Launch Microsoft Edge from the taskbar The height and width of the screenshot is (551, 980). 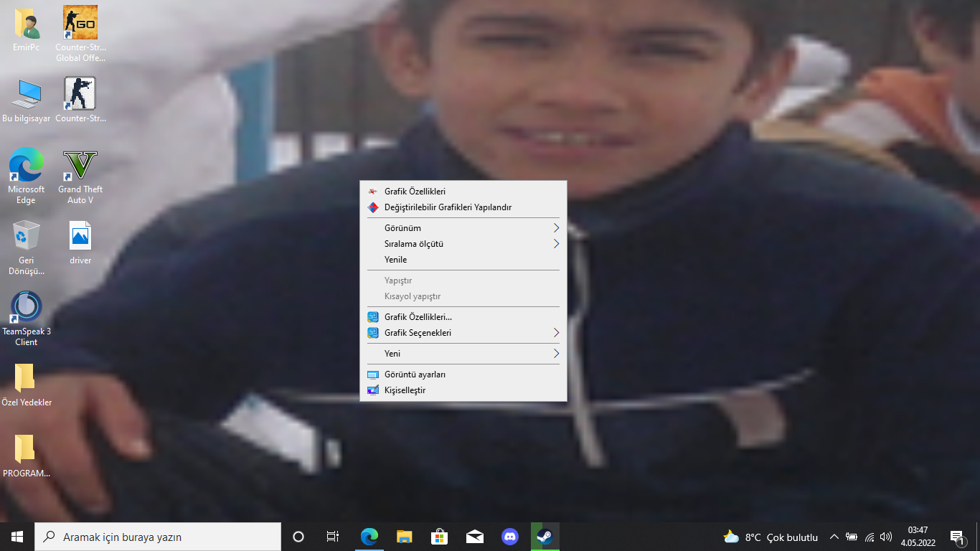pyautogui.click(x=369, y=537)
